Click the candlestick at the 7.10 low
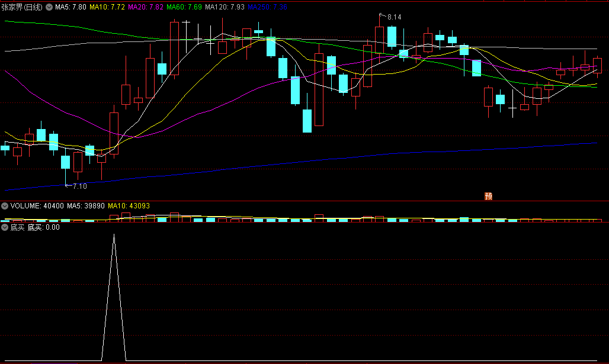Viewport: 609px width, 364px height. coord(65,163)
